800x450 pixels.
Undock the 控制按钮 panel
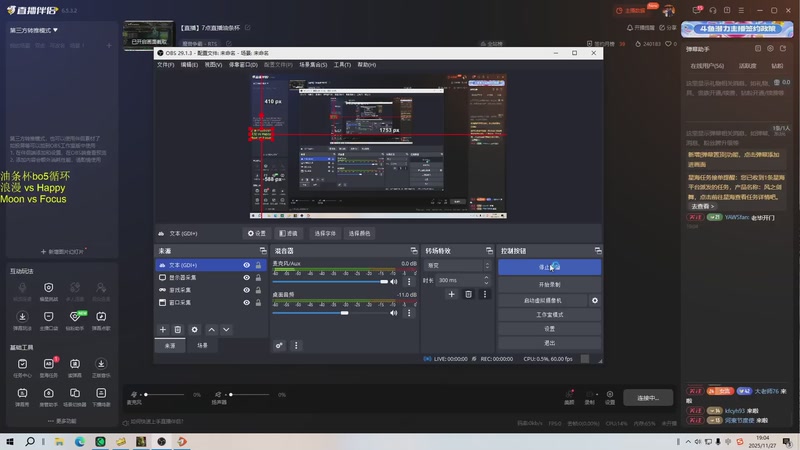pyautogui.click(x=598, y=251)
